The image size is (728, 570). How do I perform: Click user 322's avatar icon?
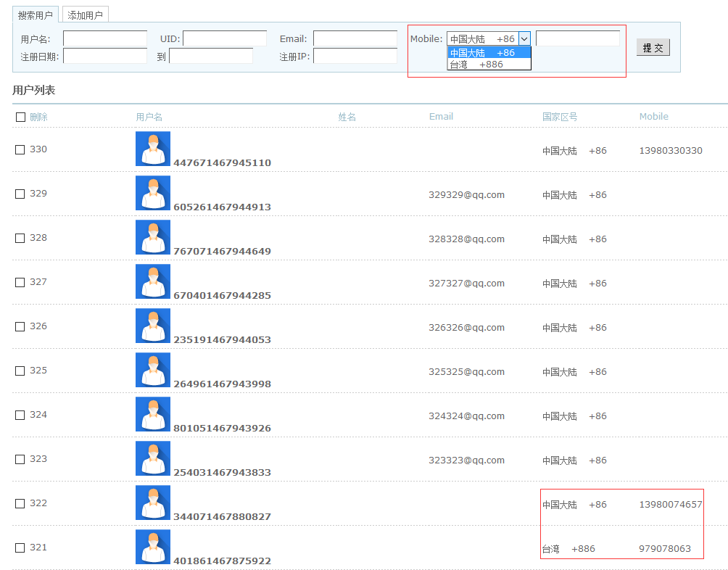152,503
